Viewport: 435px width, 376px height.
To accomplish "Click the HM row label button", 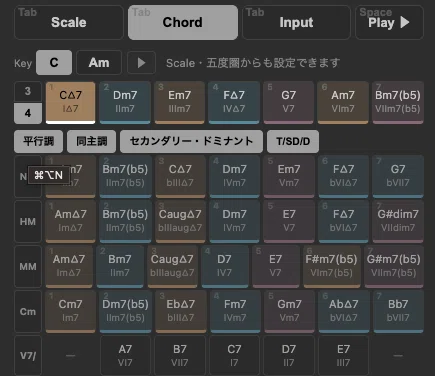I will point(28,221).
